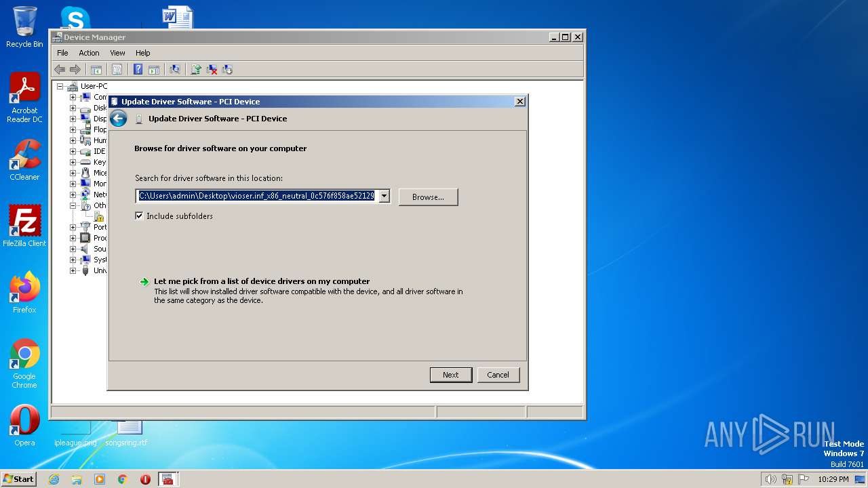Screen dimensions: 868x488
Task: Open Recycle Bin on the desktop
Action: [x=24, y=27]
